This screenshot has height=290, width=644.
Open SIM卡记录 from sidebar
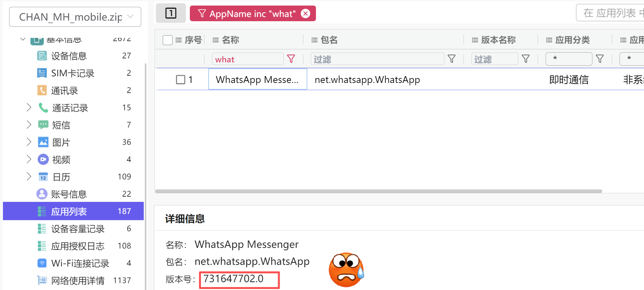coord(73,73)
